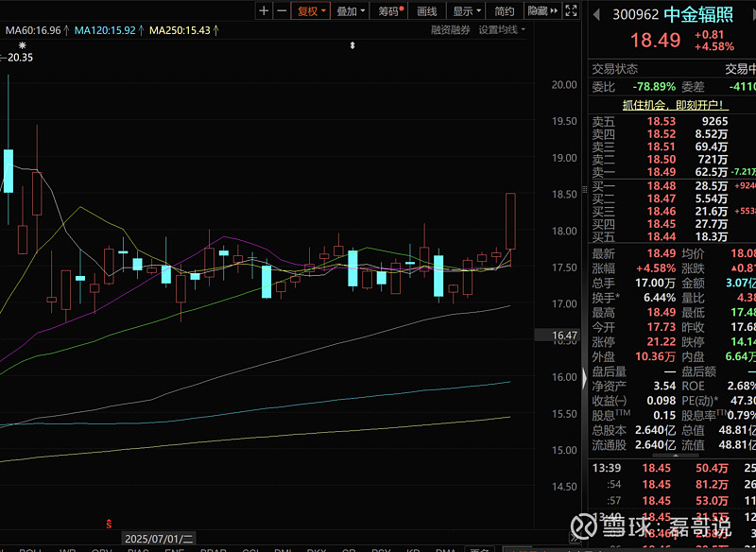Click the vertical resize handle above chart
Screen dimensions: 756x552
click(x=352, y=45)
